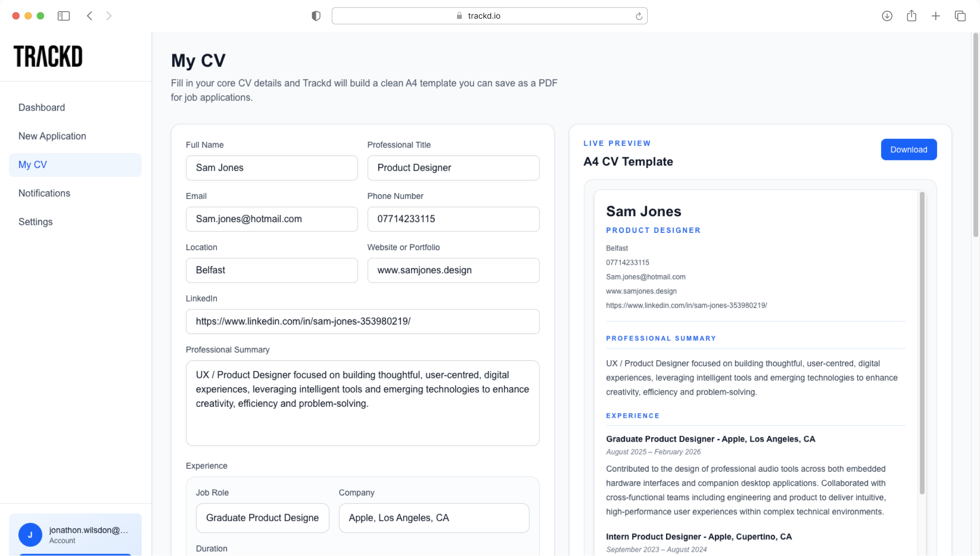This screenshot has height=556, width=980.
Task: Reload the page with the refresh icon
Action: point(639,16)
